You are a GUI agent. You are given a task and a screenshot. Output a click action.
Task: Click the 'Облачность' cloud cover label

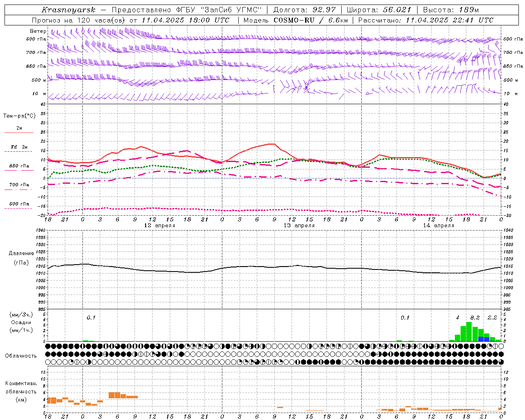pos(21,356)
